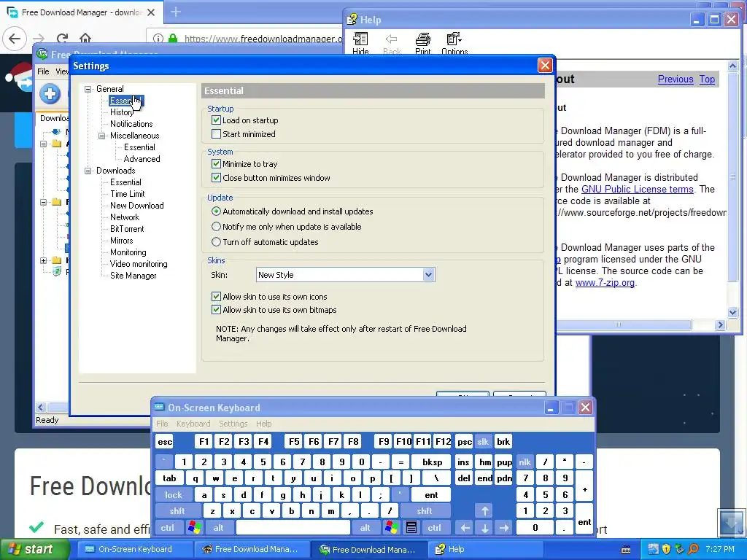This screenshot has height=560, width=747.
Task: Collapse the Downloads tree node
Action: pyautogui.click(x=88, y=171)
